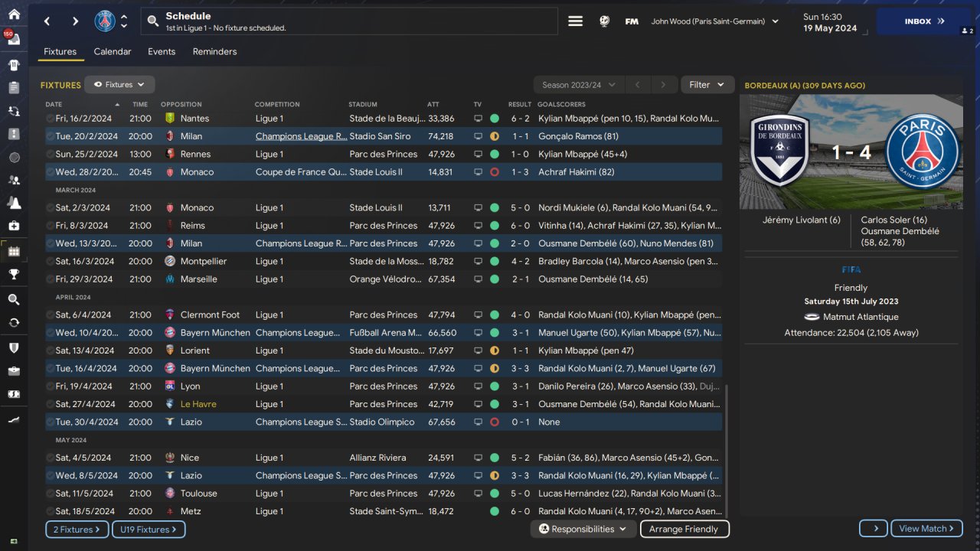980x551 pixels.
Task: Click the medical kit sidebar icon
Action: pyautogui.click(x=14, y=227)
